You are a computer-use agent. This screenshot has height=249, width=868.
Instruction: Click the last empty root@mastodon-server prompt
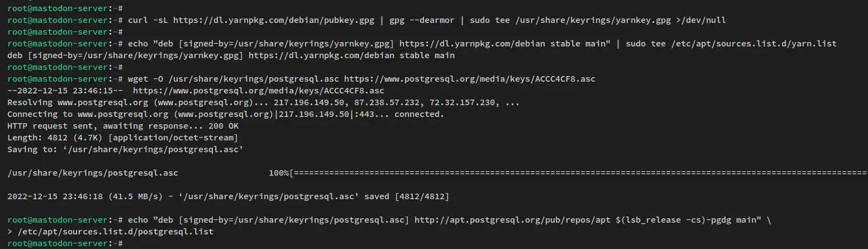(65, 243)
